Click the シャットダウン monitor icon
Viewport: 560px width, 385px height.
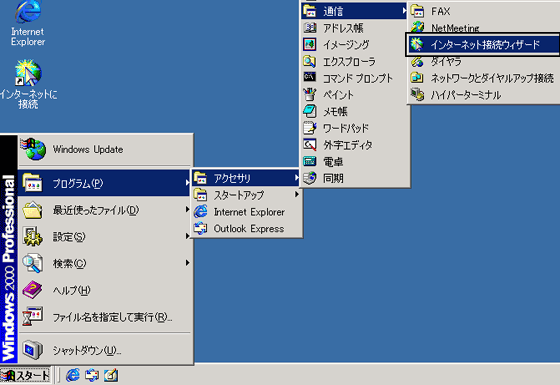[32, 350]
